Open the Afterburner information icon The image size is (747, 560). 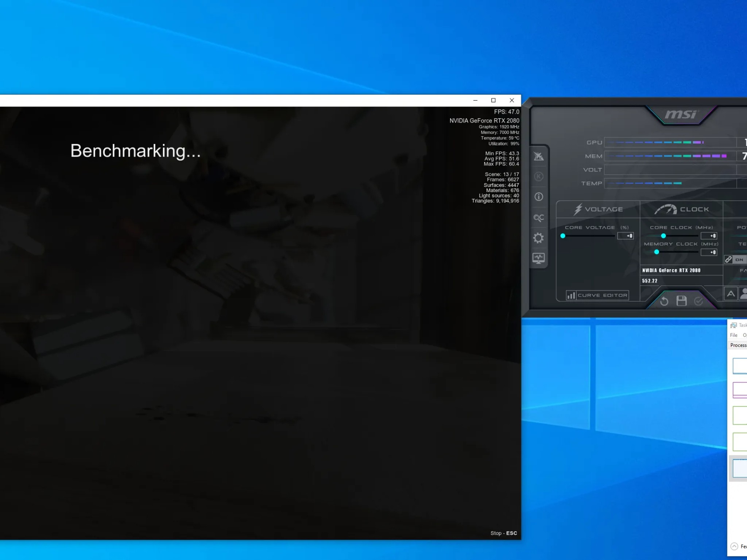click(539, 197)
